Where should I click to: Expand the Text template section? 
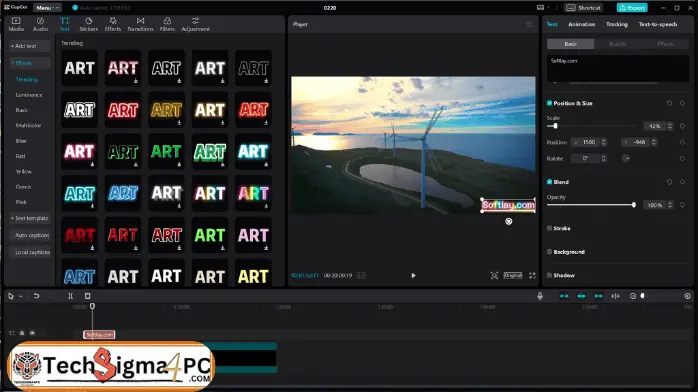(29, 218)
